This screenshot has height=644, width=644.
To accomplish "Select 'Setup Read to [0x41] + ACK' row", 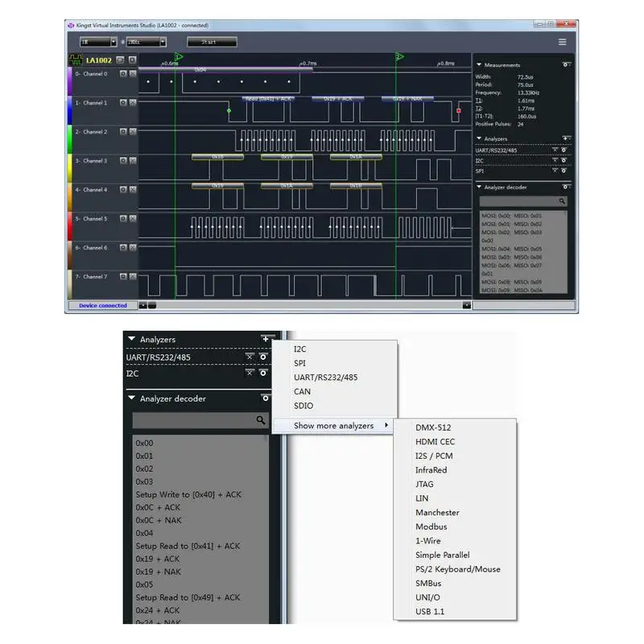I will 188,547.
